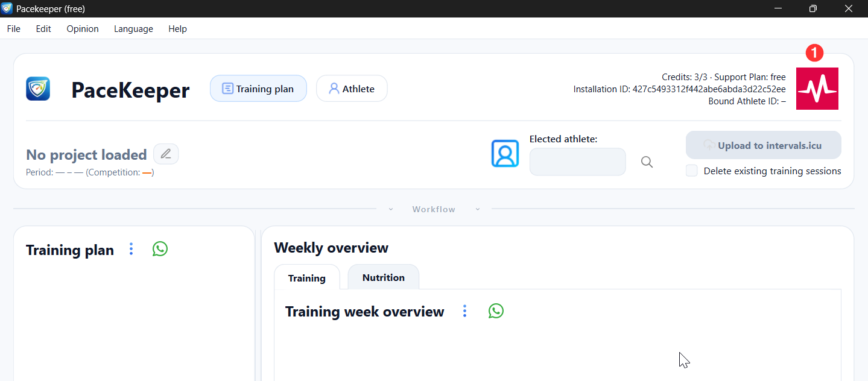Viewport: 868px width, 381px height.
Task: Click the pencil edit project icon
Action: (x=166, y=154)
